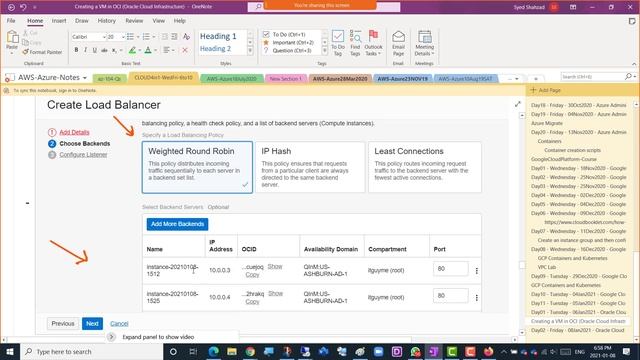Open paragraph alignment dropdown
This screenshot has width=640, height=360.
[169, 50]
